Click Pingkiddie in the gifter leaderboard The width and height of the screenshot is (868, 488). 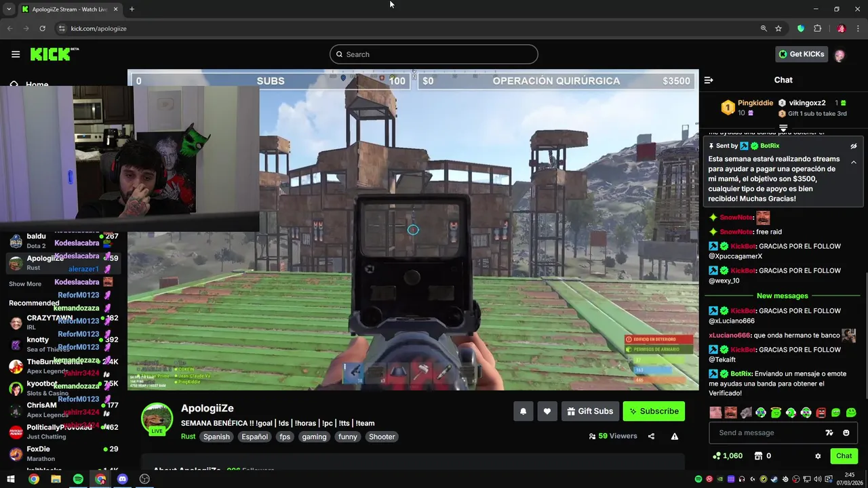[755, 103]
